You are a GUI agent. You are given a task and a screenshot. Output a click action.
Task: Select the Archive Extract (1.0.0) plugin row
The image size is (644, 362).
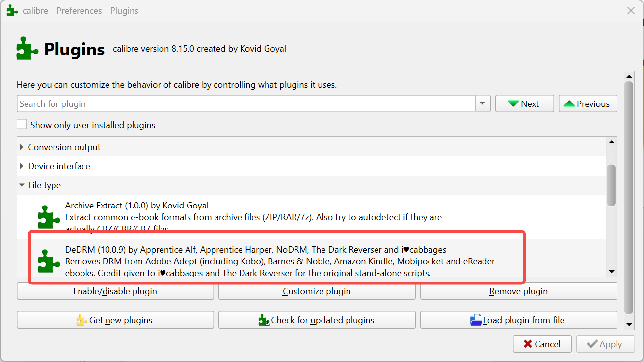312,217
